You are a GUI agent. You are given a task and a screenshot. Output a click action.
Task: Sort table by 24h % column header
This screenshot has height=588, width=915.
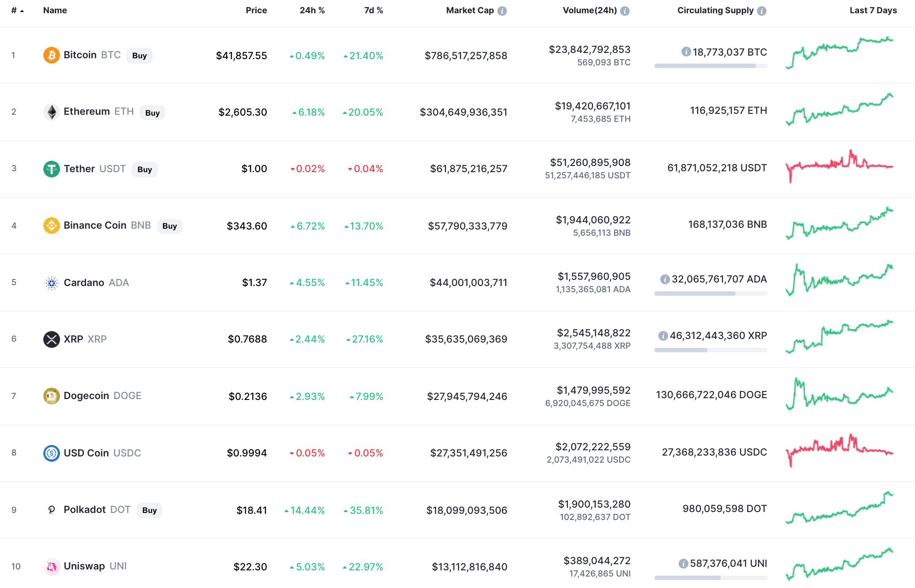tap(312, 10)
